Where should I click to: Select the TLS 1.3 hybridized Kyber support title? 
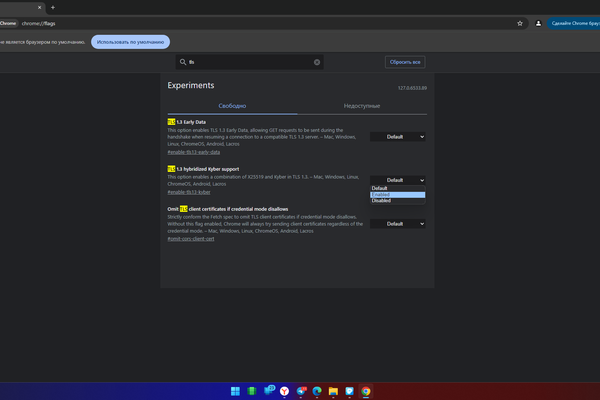tap(203, 169)
